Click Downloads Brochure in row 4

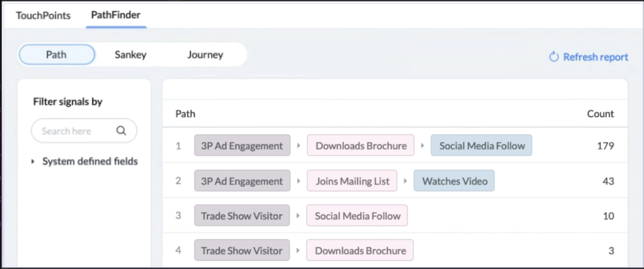[x=360, y=250]
